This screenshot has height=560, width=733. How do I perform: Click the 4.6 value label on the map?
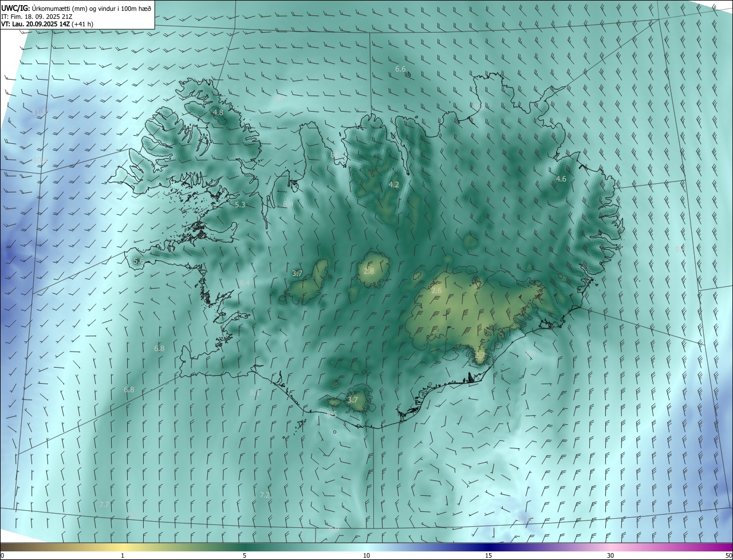click(561, 179)
